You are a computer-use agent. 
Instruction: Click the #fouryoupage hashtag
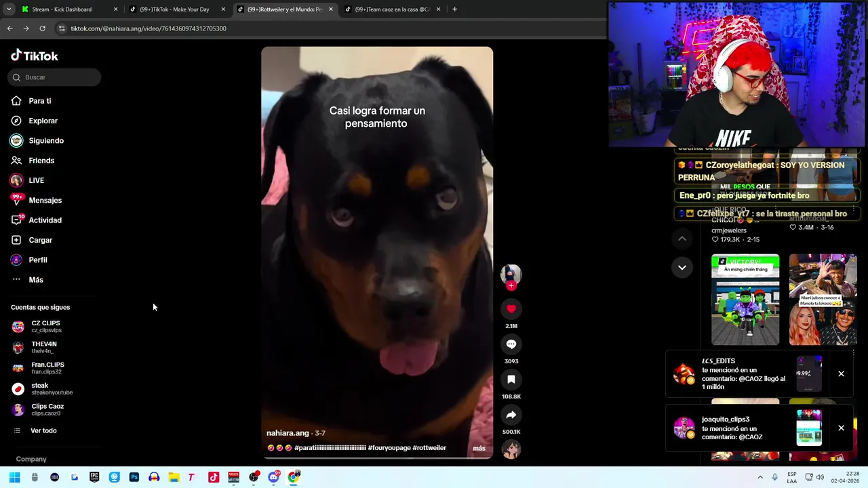tap(389, 448)
